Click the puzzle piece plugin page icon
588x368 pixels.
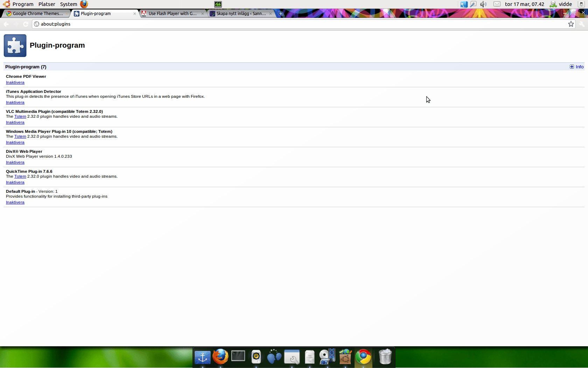click(x=15, y=46)
